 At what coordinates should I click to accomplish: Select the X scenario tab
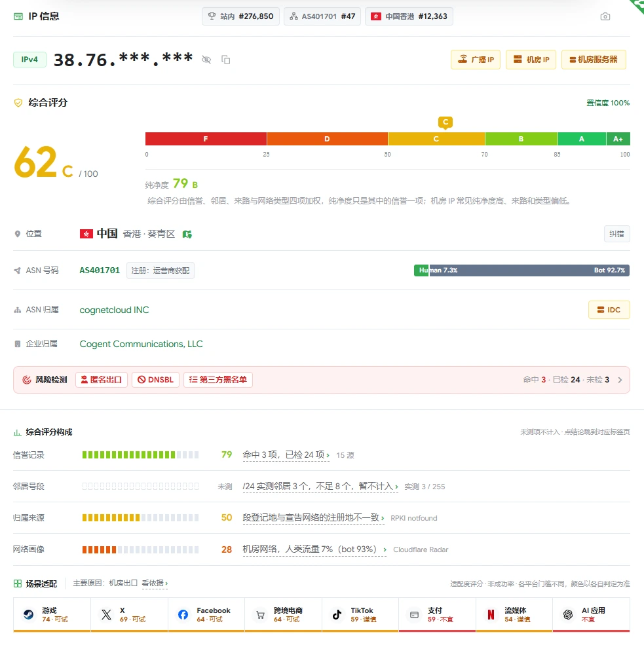[x=129, y=615]
